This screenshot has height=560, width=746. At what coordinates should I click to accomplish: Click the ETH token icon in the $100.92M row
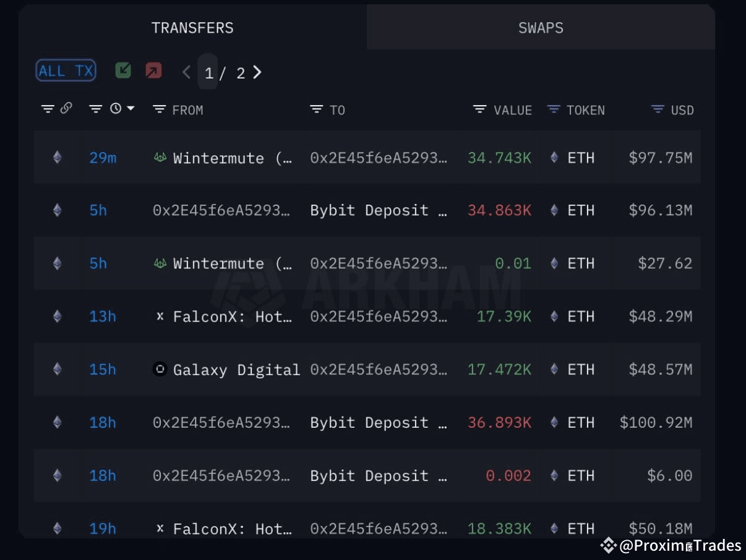pos(555,423)
